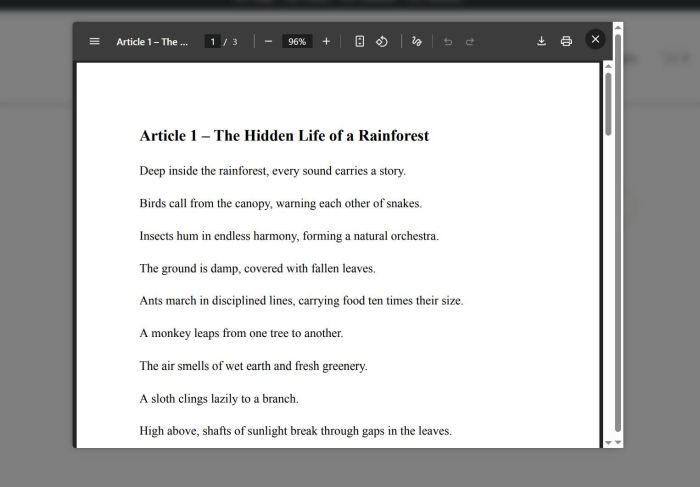
Task: Close the PDF preview overlay
Action: [x=595, y=39]
